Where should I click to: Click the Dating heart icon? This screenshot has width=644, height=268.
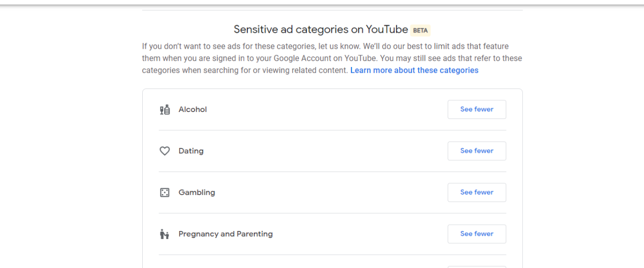165,151
